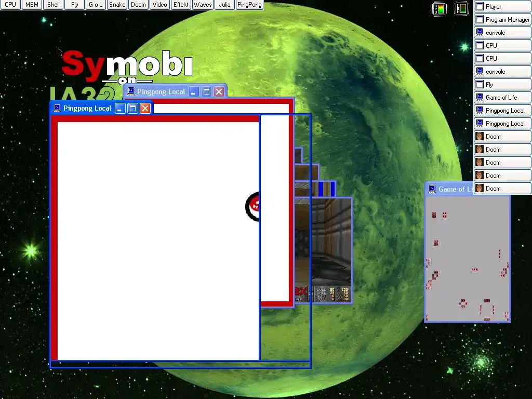The height and width of the screenshot is (399, 532).
Task: Maximize the front Pingpong Local window
Action: (x=132, y=109)
